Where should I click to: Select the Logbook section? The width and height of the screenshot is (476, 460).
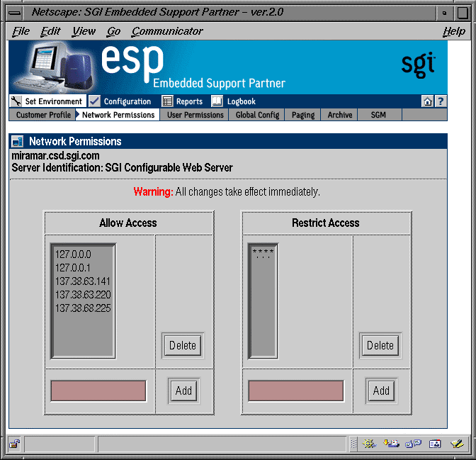coord(242,101)
